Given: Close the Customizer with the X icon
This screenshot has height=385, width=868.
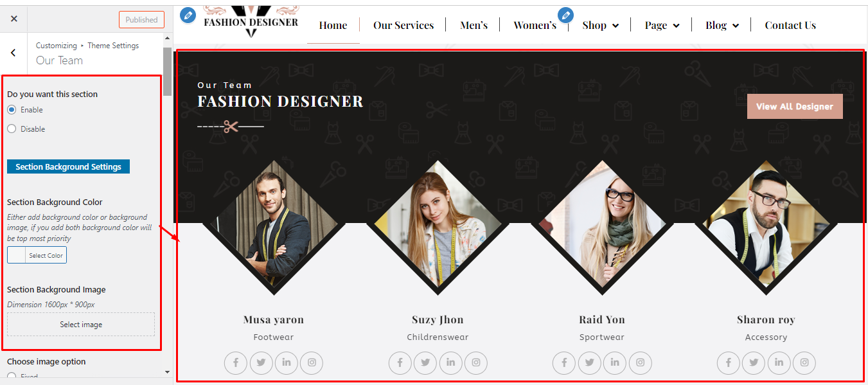Looking at the screenshot, I should [14, 19].
